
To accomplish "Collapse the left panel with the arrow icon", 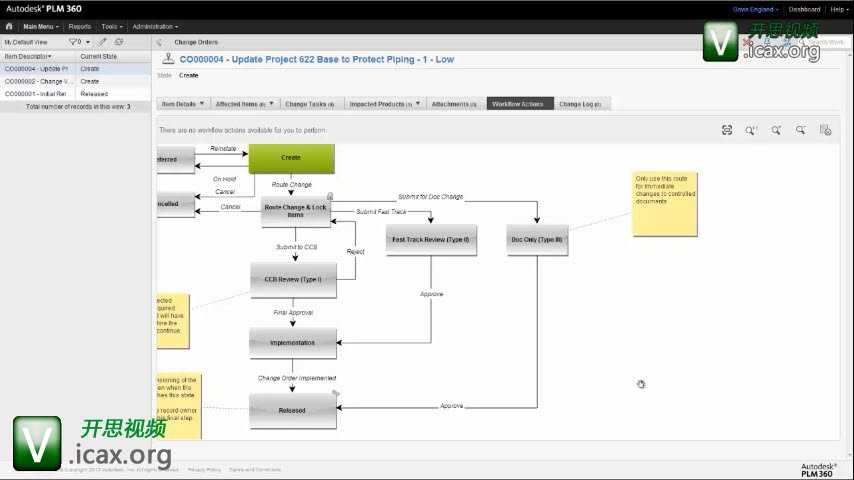I will tap(159, 42).
